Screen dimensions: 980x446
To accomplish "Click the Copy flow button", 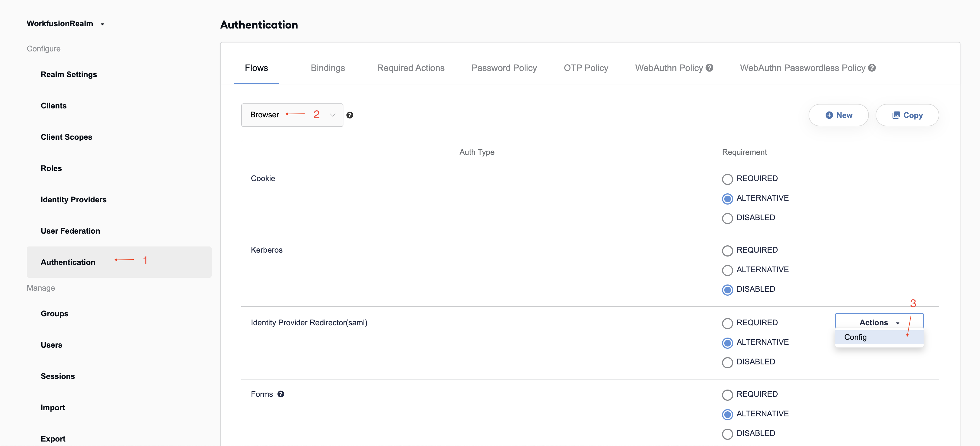I will coord(907,115).
